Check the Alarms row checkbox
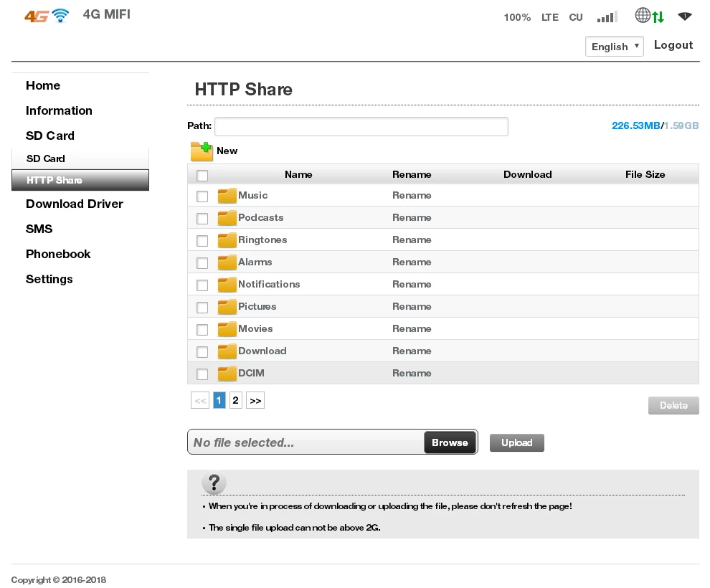The width and height of the screenshot is (710, 588). (x=202, y=262)
